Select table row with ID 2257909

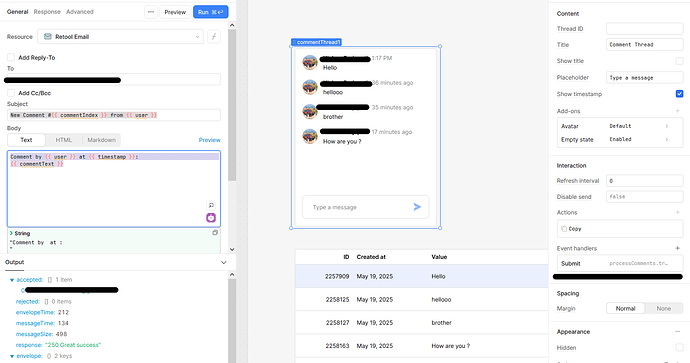tap(422, 276)
